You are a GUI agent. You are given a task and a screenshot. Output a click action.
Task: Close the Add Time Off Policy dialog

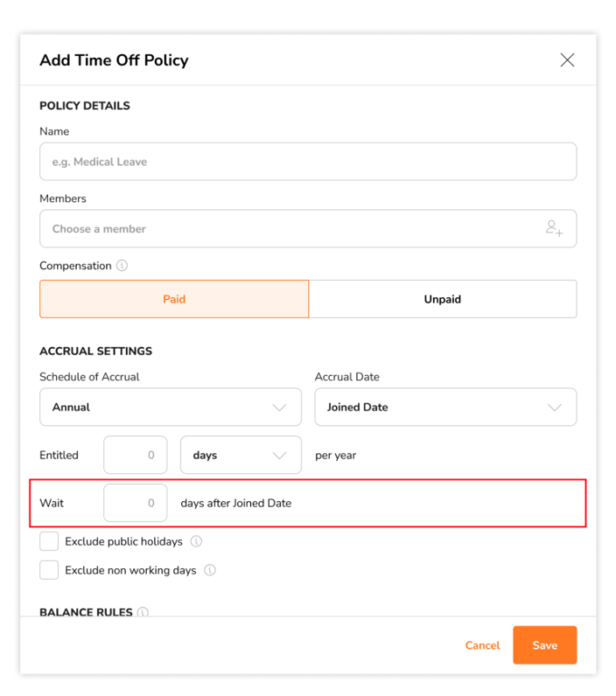click(567, 60)
